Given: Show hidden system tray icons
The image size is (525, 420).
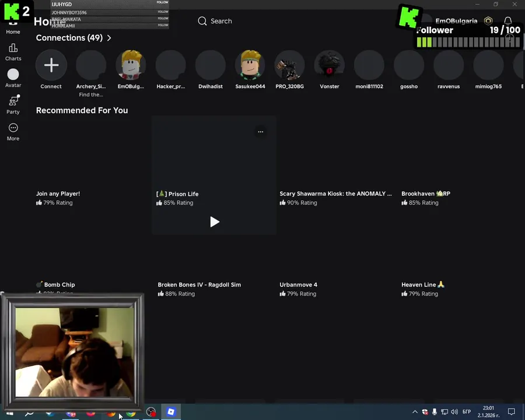Looking at the screenshot, I should (415, 412).
